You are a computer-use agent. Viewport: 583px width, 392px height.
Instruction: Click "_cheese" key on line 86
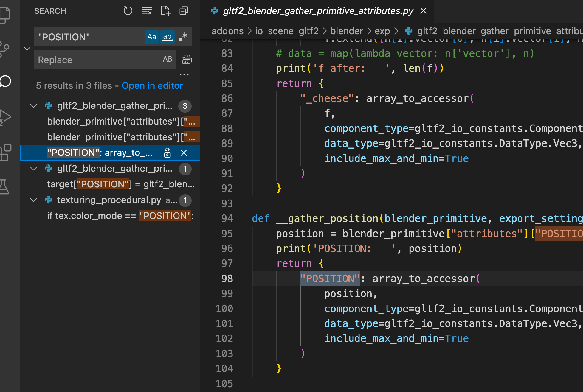point(327,99)
